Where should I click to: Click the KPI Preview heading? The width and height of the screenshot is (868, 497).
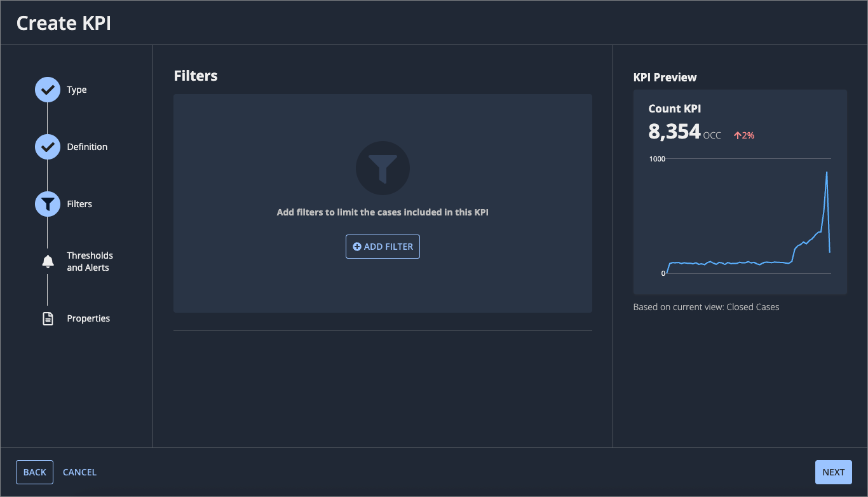coord(665,78)
